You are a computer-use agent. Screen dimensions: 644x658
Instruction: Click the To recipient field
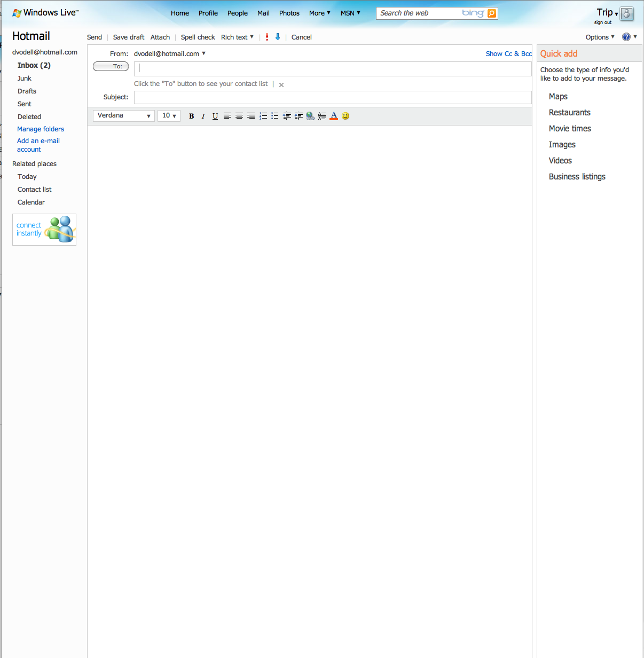point(333,68)
